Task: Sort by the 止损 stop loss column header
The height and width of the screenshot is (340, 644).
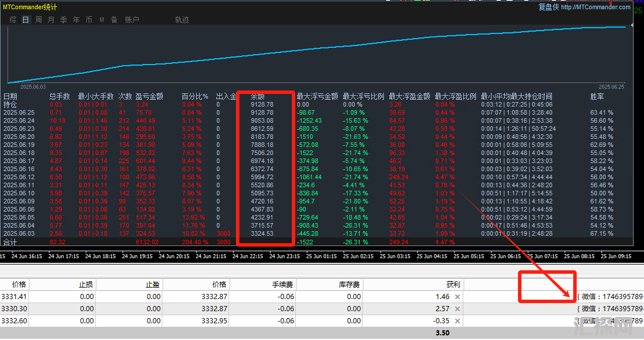Action: 86,285
